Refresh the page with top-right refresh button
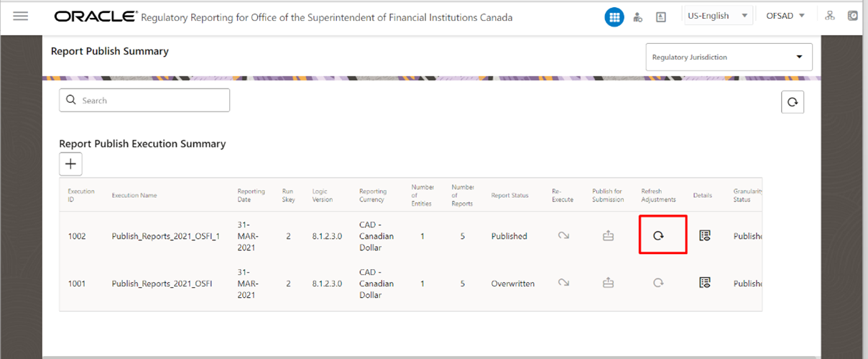 coord(793,102)
